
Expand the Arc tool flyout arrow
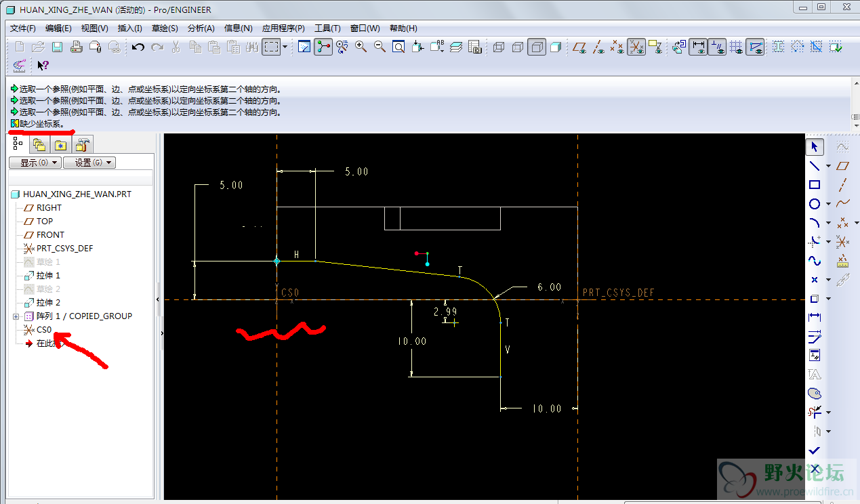pos(828,223)
